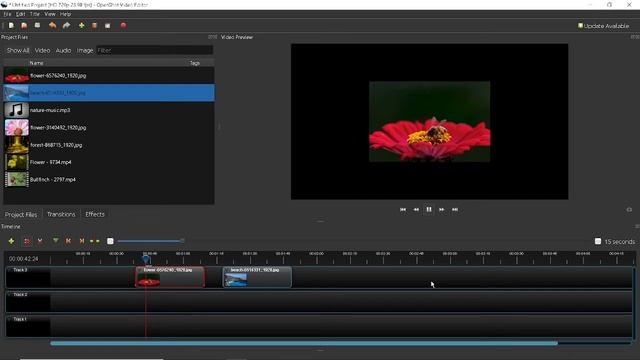This screenshot has width=640, height=360.
Task: Select forest-868715_1920.jpg in project files
Action: 109,145
